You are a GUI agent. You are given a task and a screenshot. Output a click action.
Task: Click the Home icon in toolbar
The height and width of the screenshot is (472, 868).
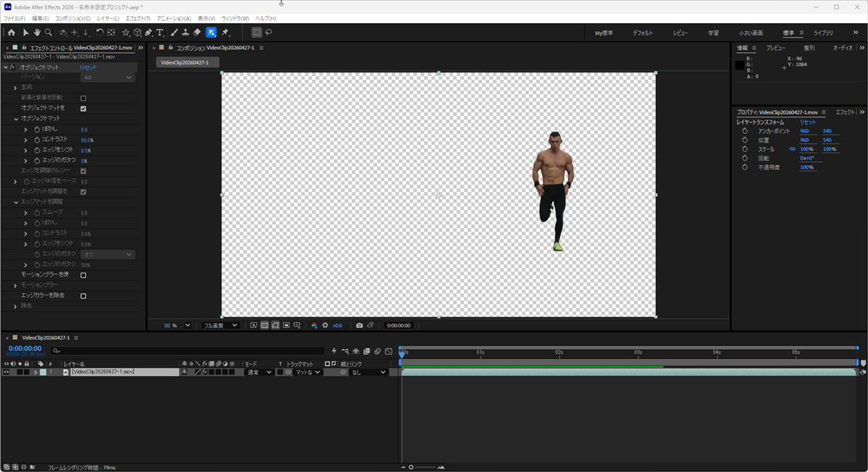click(x=11, y=33)
